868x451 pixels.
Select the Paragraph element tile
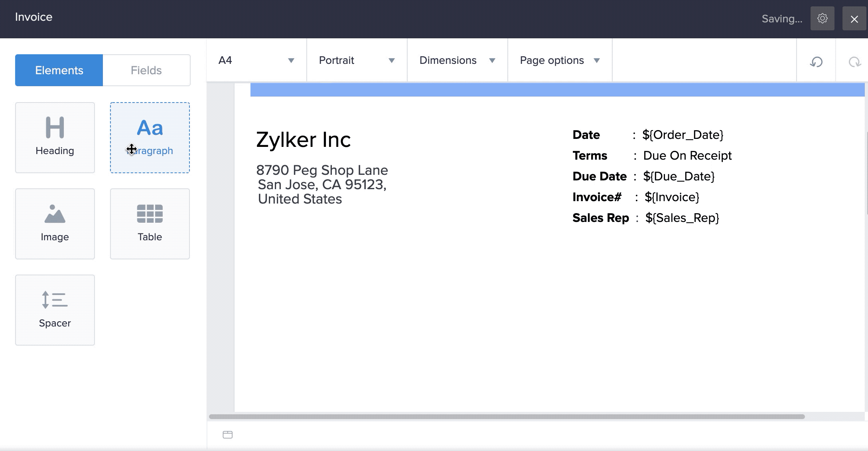[x=150, y=138]
